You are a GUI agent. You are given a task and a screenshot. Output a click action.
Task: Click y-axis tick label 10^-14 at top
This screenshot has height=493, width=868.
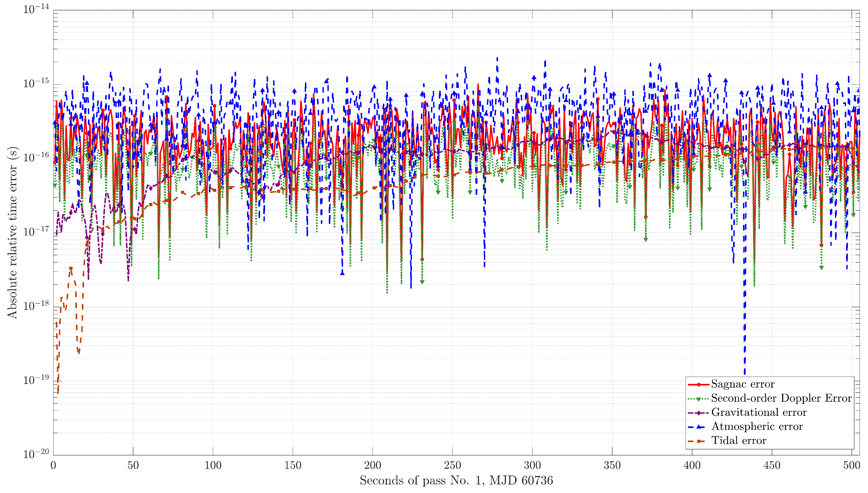point(36,9)
